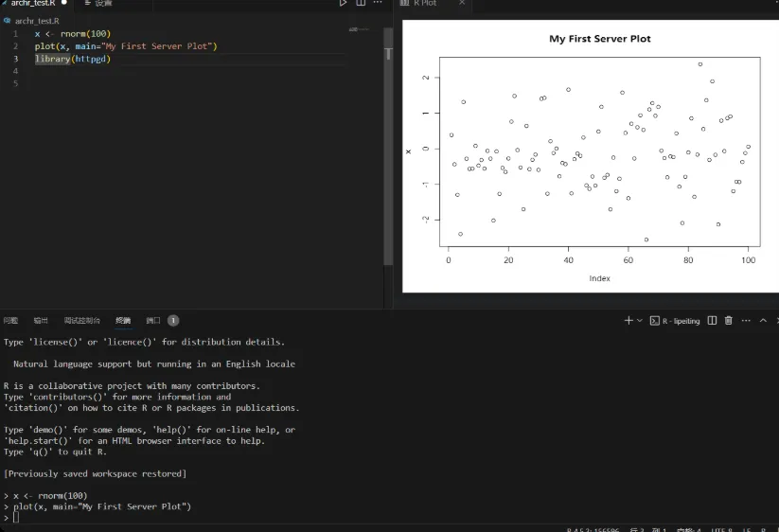The image size is (779, 532).
Task: Open the editor's more actions ellipsis
Action: 378,3
